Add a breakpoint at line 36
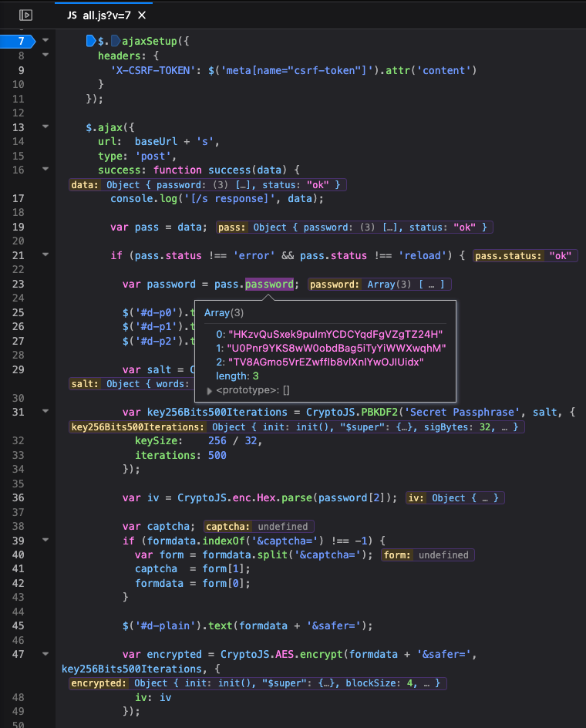Viewport: 586px width, 728px height. [20, 497]
